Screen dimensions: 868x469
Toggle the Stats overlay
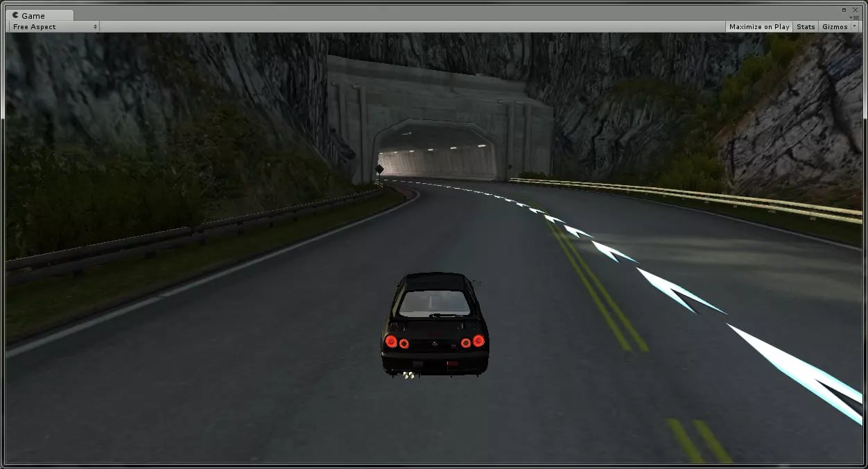[x=806, y=26]
